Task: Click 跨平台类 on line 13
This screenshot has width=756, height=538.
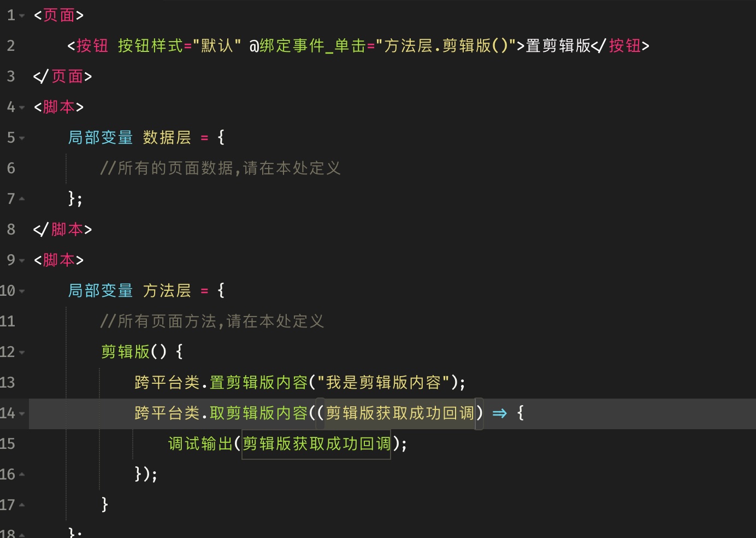Action: click(167, 383)
